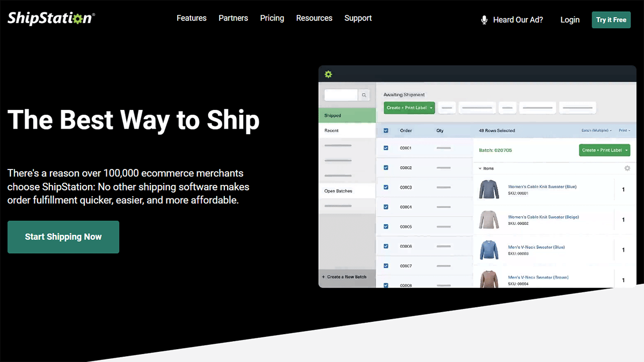Click the ShipStation logo in the header
The height and width of the screenshot is (362, 644).
(x=51, y=18)
